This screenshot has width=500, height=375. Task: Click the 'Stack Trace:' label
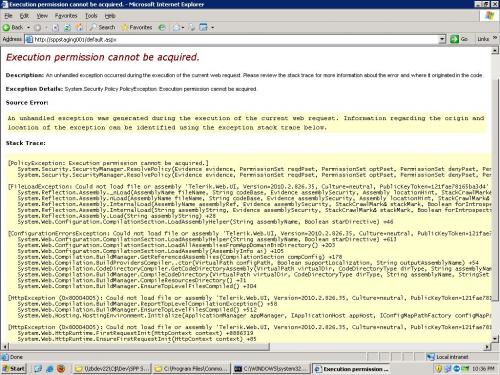coord(26,143)
